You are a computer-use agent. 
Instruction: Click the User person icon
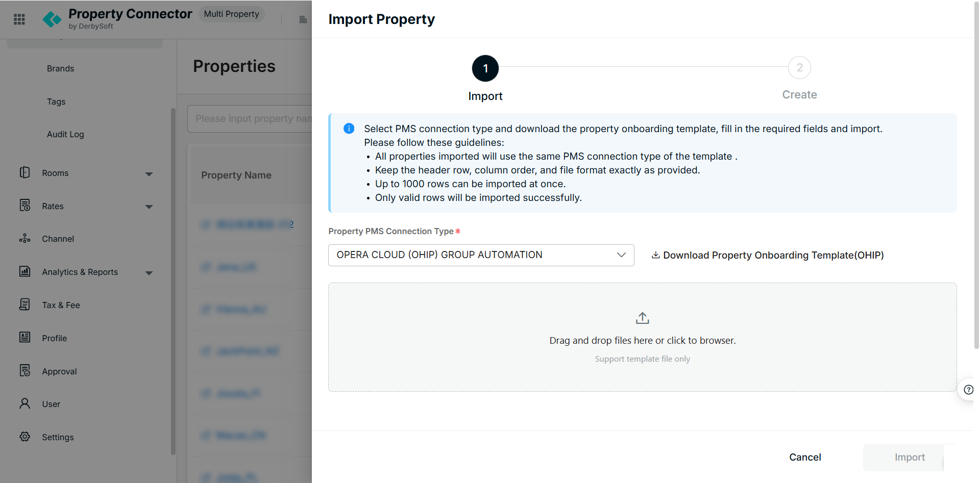24,403
